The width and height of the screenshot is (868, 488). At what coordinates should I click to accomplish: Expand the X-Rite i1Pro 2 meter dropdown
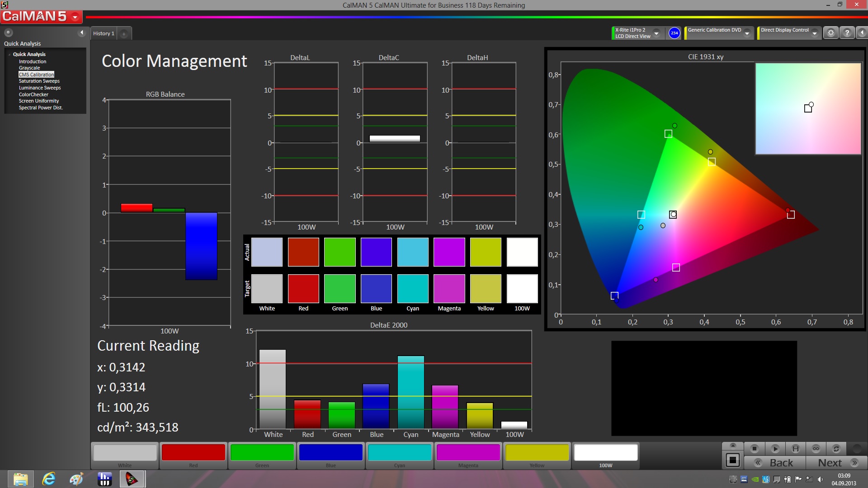click(x=656, y=33)
